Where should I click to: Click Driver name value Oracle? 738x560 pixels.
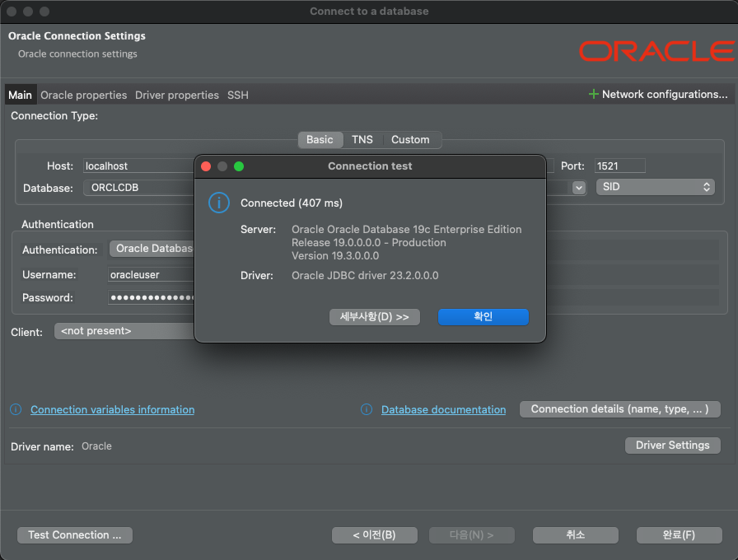[x=96, y=446]
